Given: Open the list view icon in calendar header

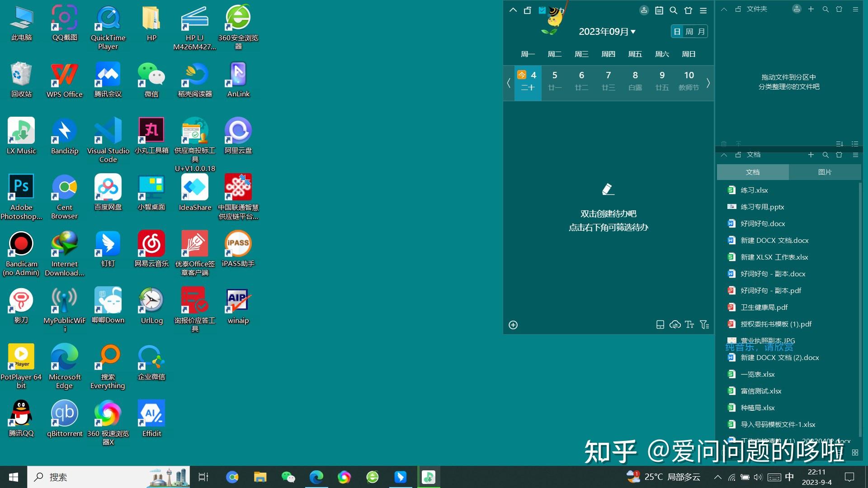Looking at the screenshot, I should [x=659, y=10].
